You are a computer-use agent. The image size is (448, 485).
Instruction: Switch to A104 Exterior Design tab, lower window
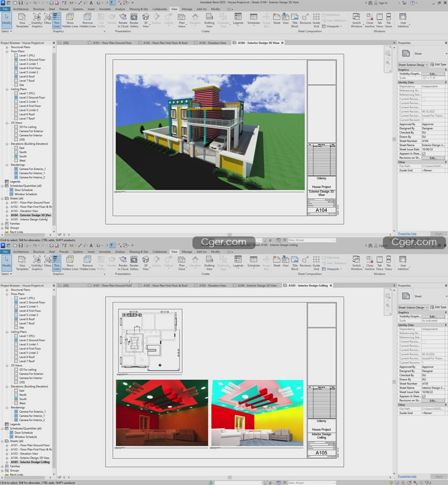click(x=257, y=285)
